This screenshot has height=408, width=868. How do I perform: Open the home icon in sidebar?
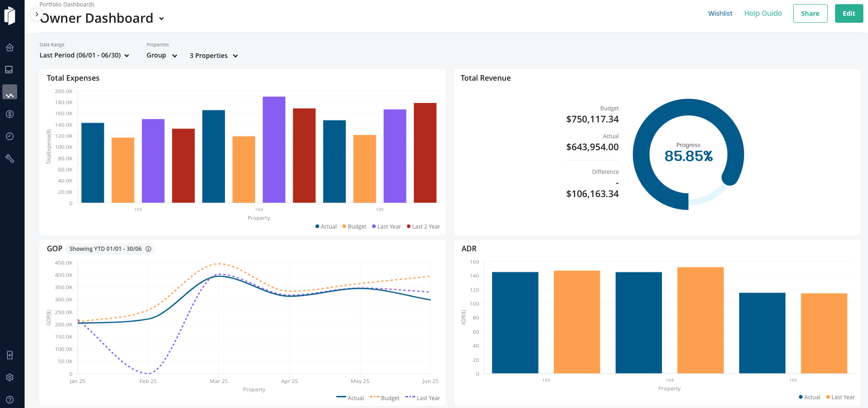point(10,47)
